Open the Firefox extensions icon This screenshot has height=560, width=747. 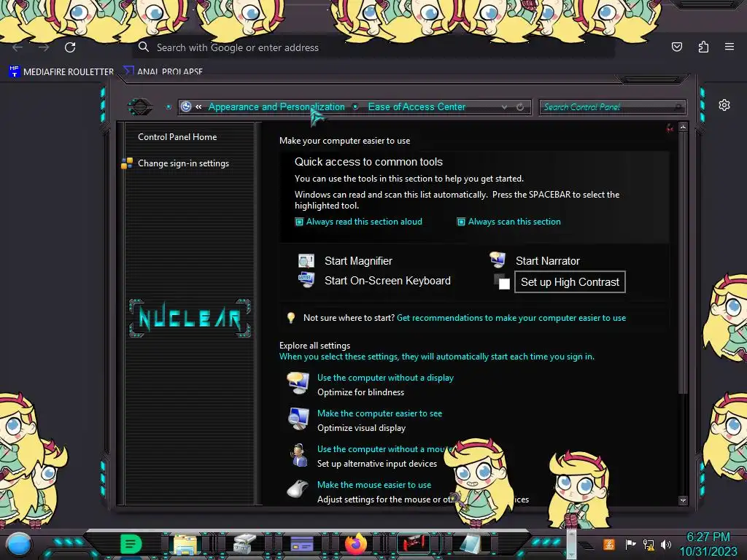pyautogui.click(x=703, y=47)
